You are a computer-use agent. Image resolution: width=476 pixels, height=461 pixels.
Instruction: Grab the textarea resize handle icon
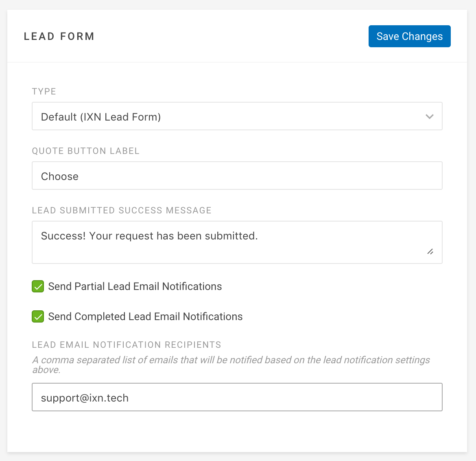tap(430, 252)
